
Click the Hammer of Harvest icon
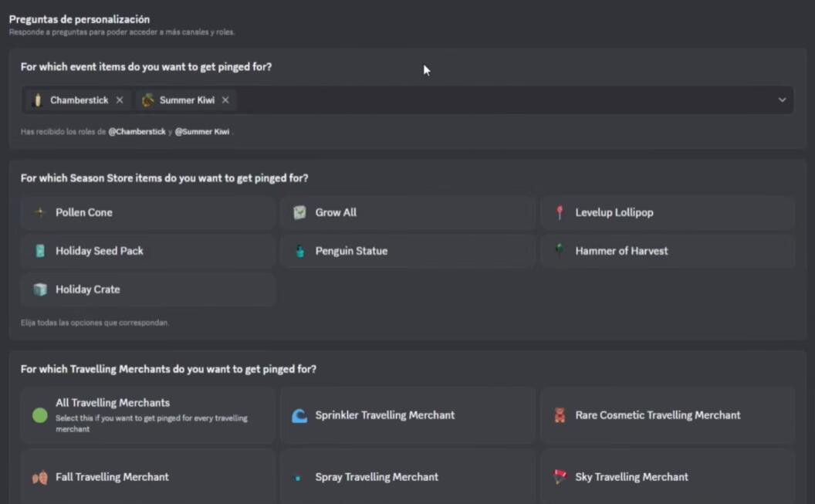click(x=560, y=250)
